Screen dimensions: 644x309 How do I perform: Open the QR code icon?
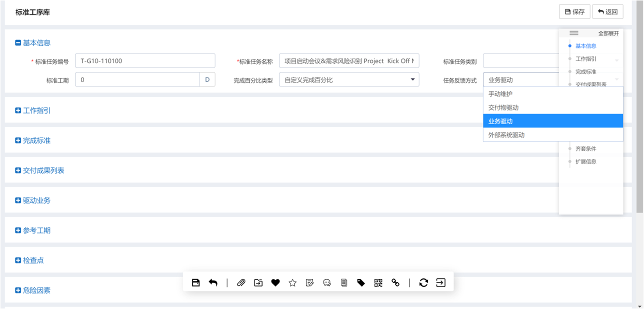(378, 282)
